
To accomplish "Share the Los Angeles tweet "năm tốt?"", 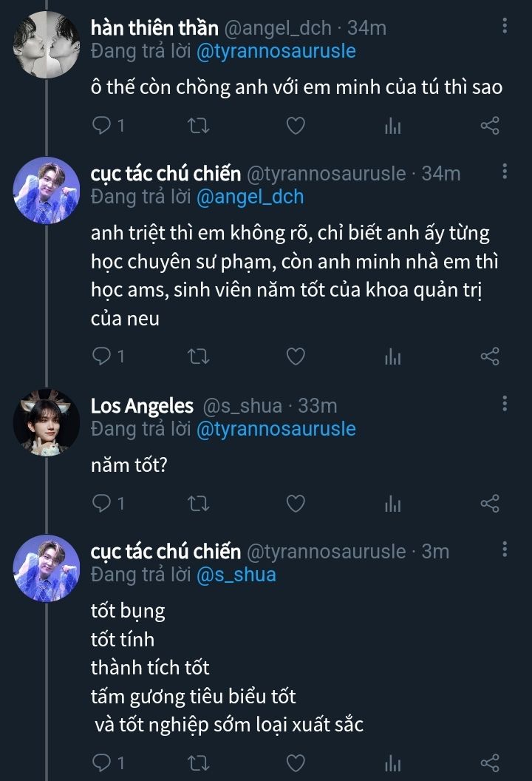I will click(490, 504).
